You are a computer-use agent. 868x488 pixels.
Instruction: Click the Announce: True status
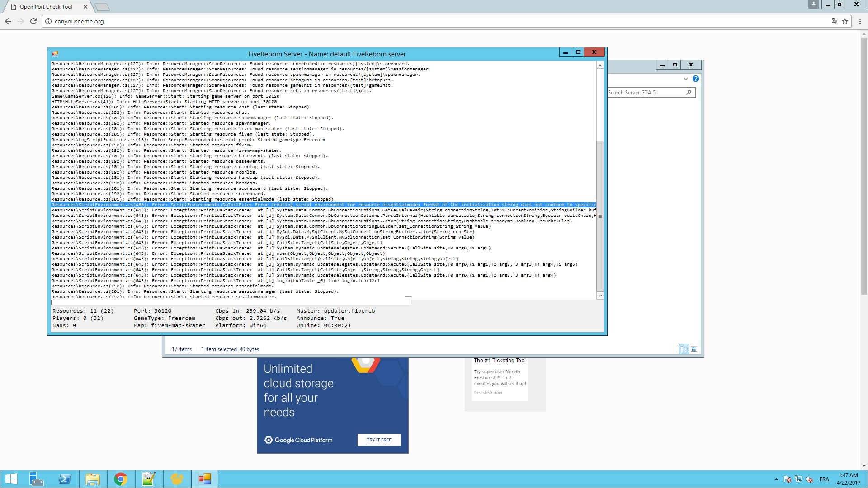click(320, 318)
